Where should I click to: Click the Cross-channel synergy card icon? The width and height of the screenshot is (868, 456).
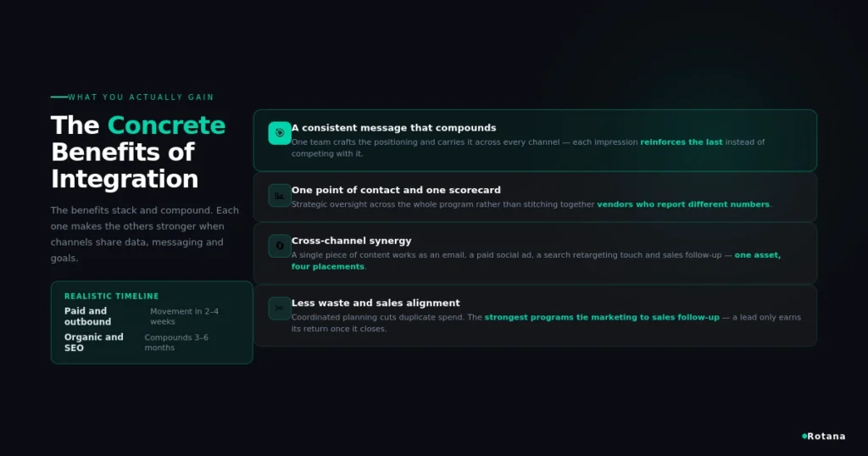tap(280, 247)
